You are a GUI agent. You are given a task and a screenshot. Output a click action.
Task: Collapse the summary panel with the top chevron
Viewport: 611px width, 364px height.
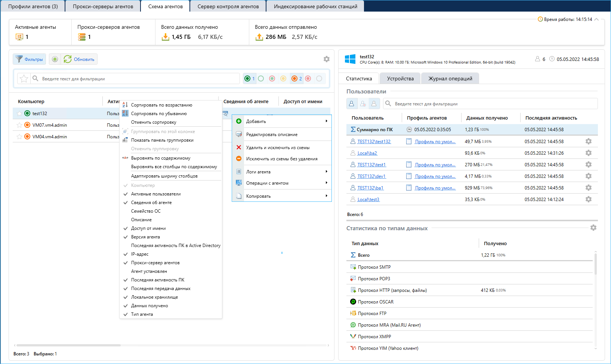pos(596,19)
